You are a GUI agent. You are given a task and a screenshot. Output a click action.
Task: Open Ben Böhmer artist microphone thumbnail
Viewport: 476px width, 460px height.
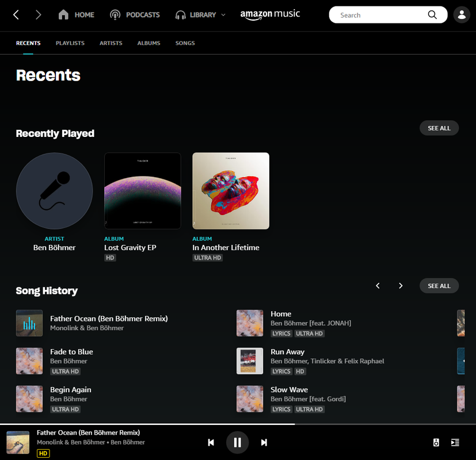(54, 191)
